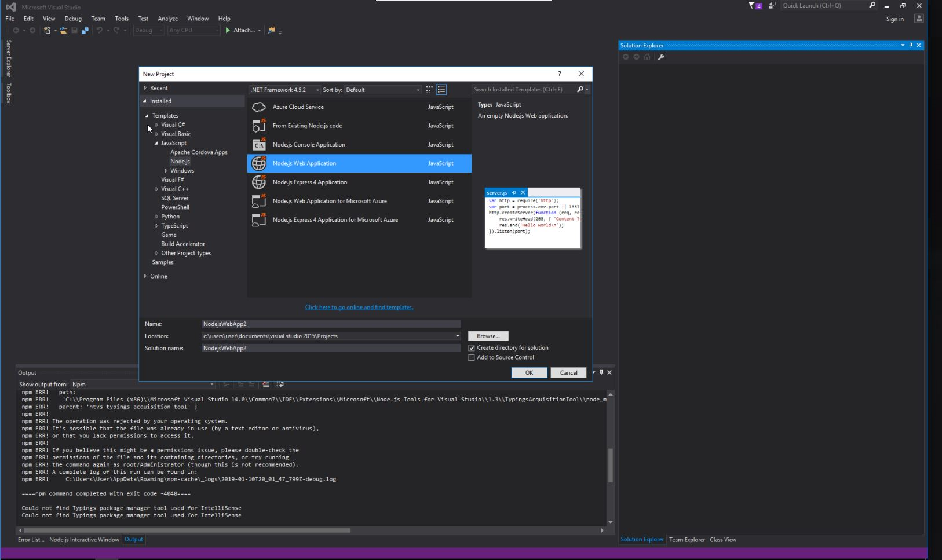The width and height of the screenshot is (942, 560).
Task: Click Browse... button for location
Action: click(488, 336)
